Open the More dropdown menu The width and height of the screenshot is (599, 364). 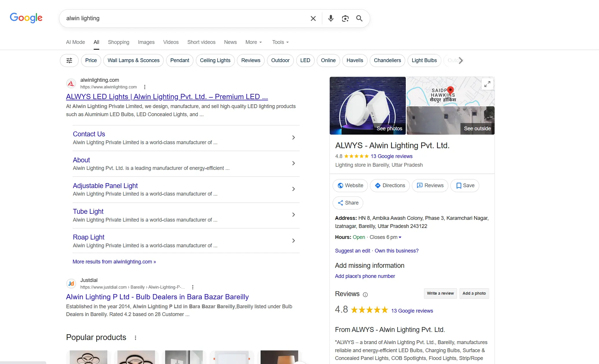[x=253, y=42]
